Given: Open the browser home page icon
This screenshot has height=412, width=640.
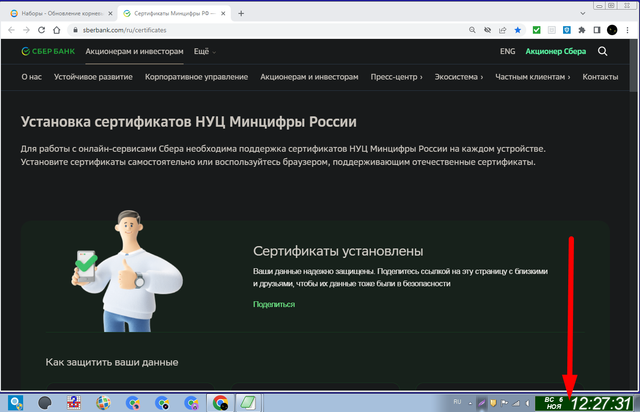Looking at the screenshot, I should point(56,30).
